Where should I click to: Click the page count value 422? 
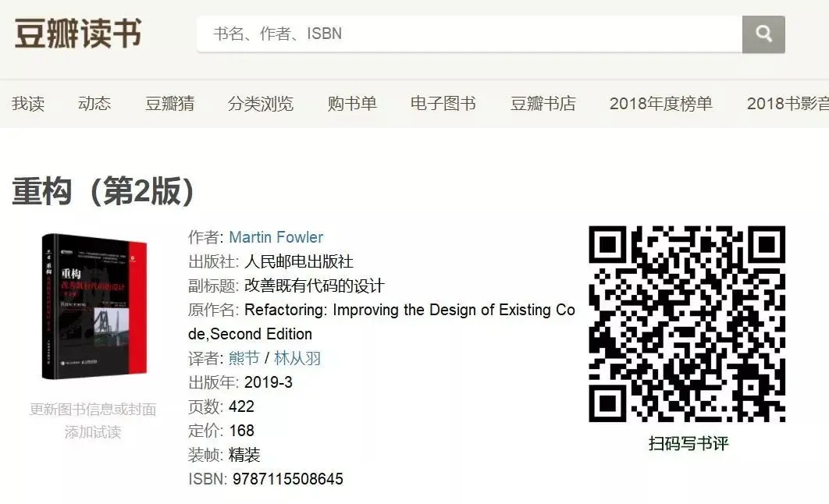click(242, 406)
